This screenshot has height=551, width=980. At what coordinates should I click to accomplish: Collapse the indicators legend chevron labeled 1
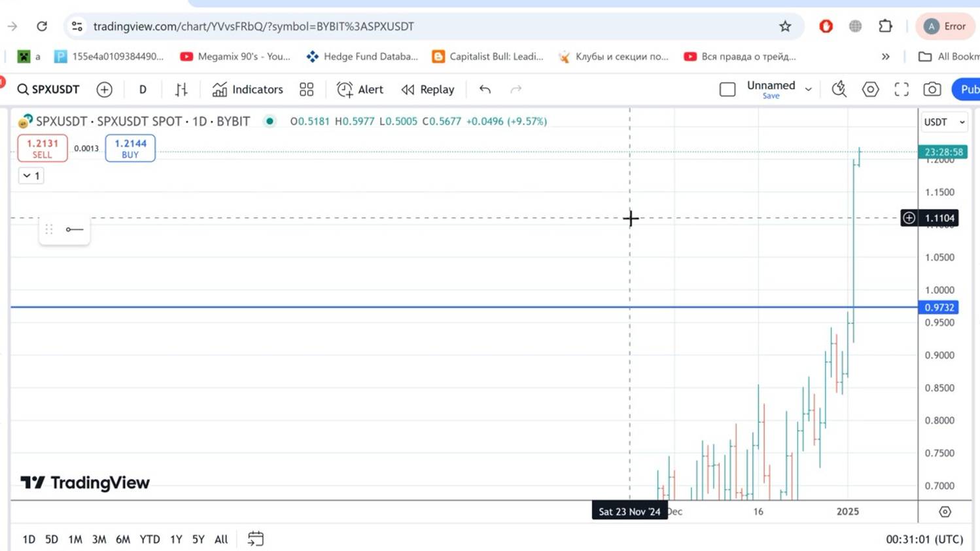point(31,175)
